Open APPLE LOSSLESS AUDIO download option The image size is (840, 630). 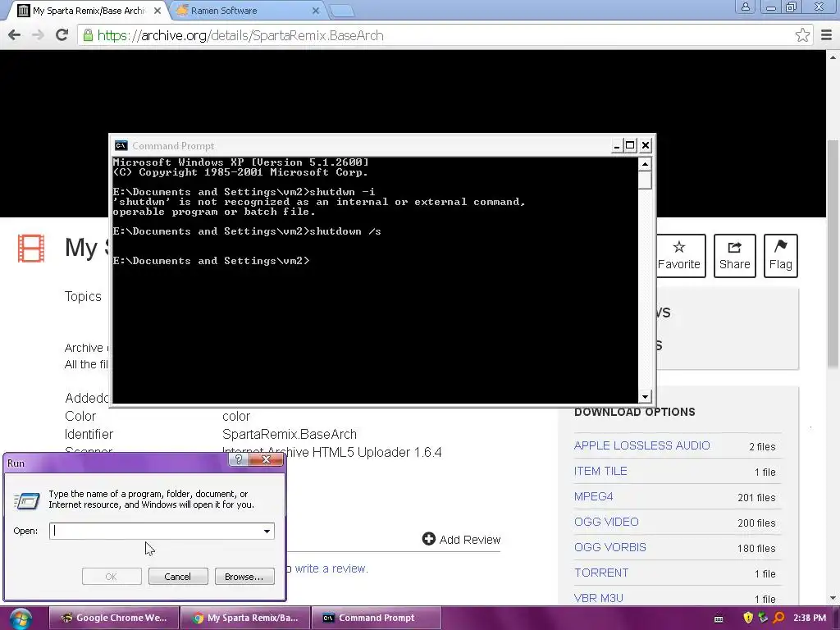click(641, 445)
